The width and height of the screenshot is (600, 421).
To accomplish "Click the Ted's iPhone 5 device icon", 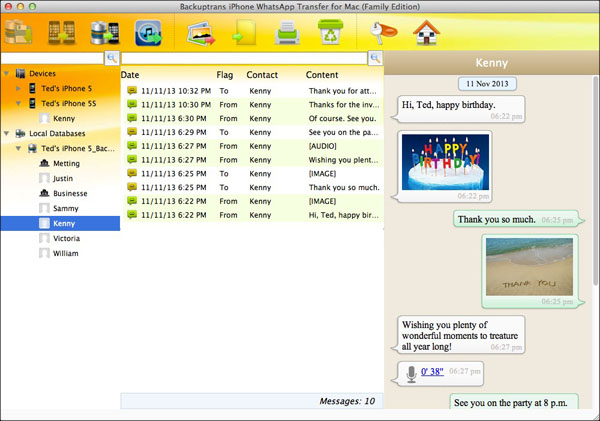I will 33,88.
